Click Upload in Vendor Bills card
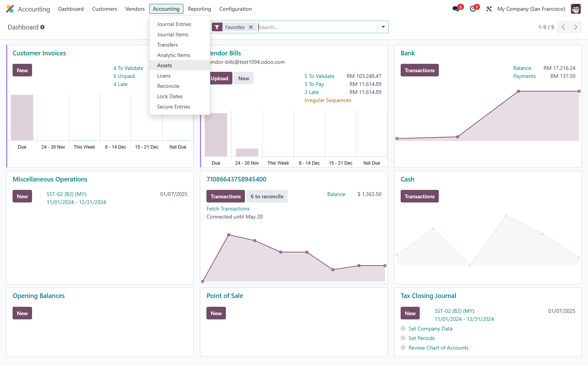 (221, 78)
